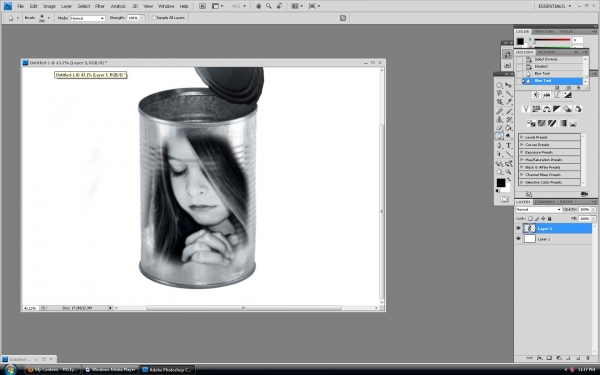Add a Vibrance adjustment

[x=526, y=109]
